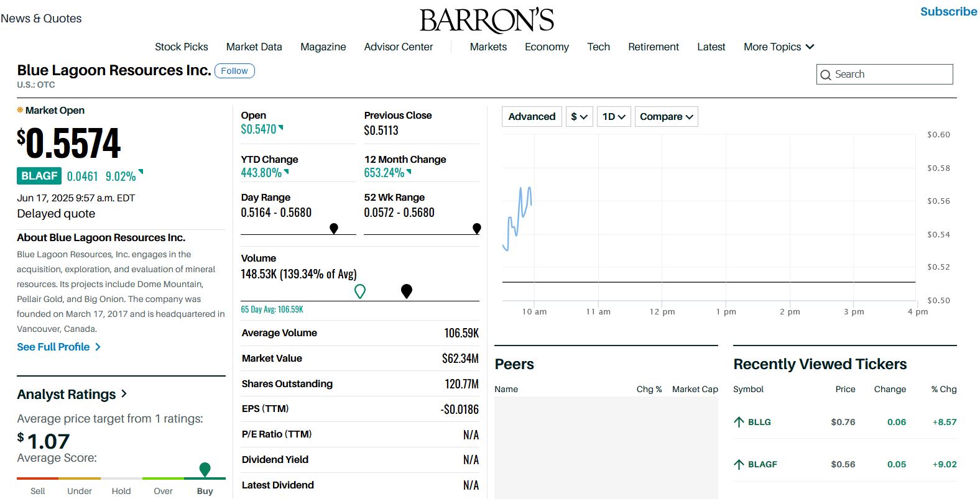Open BLAGF in recently viewed tickers

tap(762, 464)
